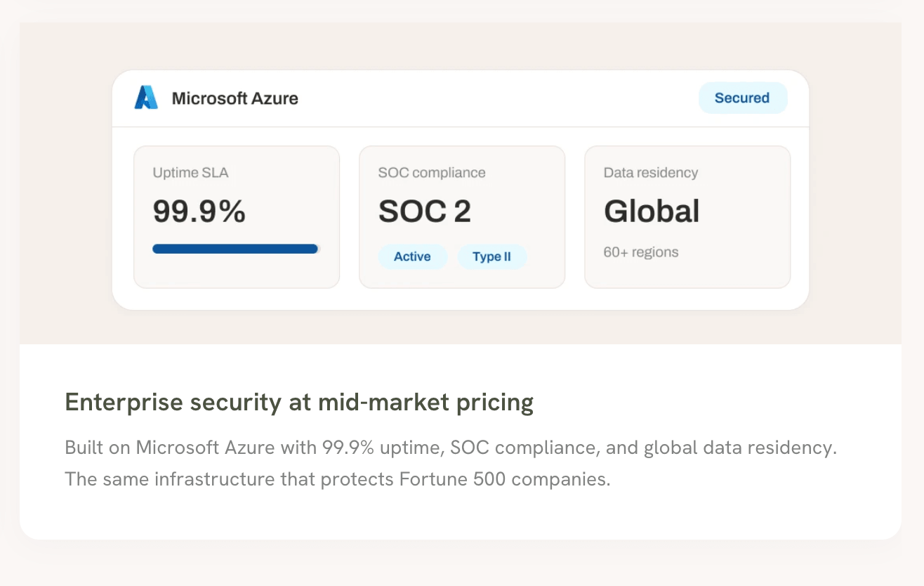Click the Microsoft Azure logo icon
Image resolution: width=924 pixels, height=586 pixels.
point(146,98)
